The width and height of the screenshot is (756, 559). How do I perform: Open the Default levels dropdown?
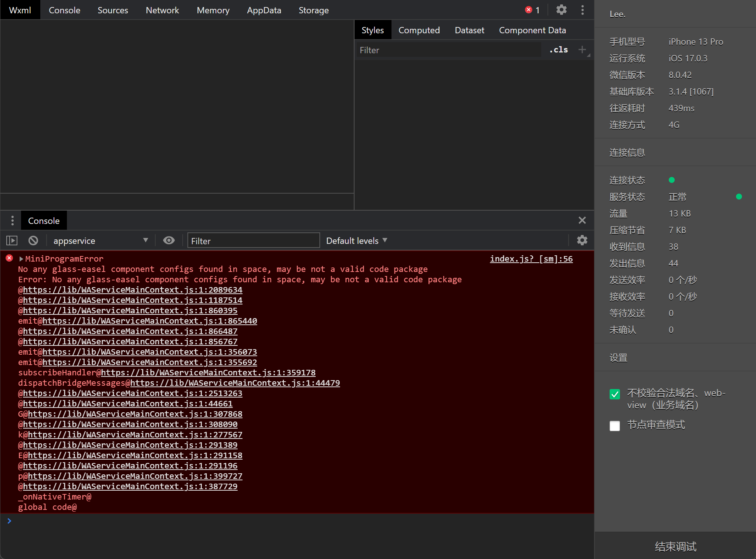356,241
